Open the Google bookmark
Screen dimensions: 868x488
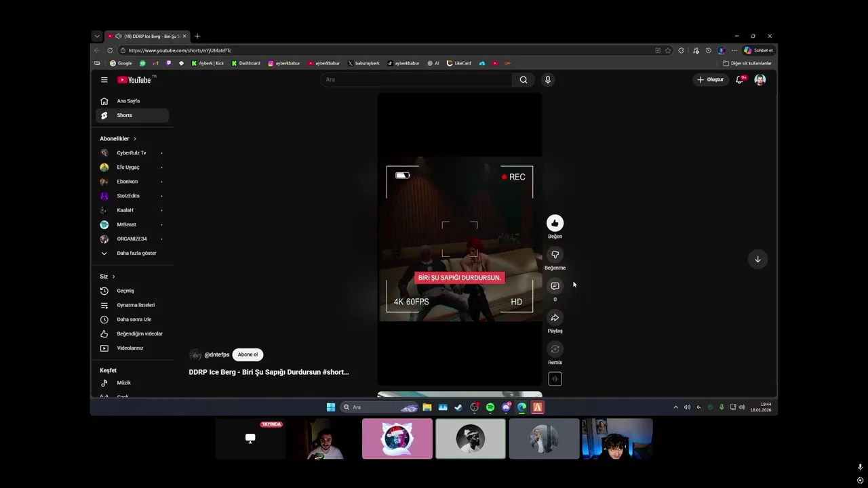click(x=121, y=63)
